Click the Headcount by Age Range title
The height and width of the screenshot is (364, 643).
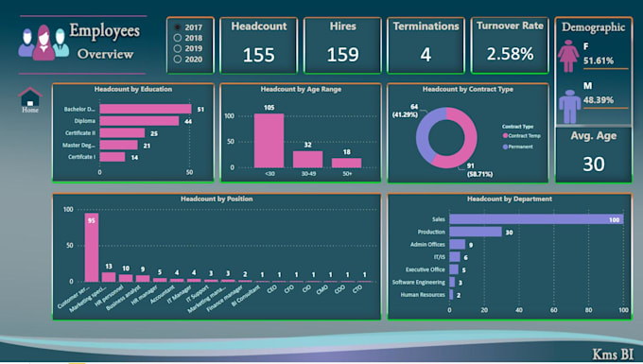click(301, 89)
